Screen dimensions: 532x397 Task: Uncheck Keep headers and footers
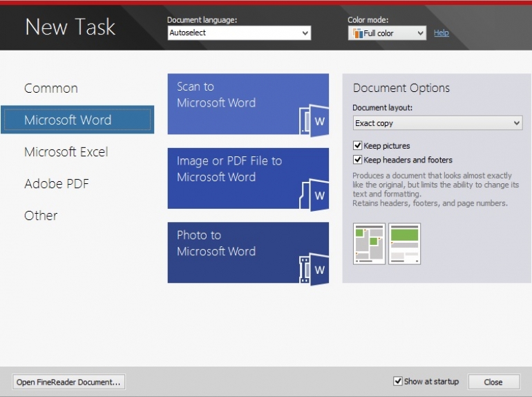[x=357, y=160]
